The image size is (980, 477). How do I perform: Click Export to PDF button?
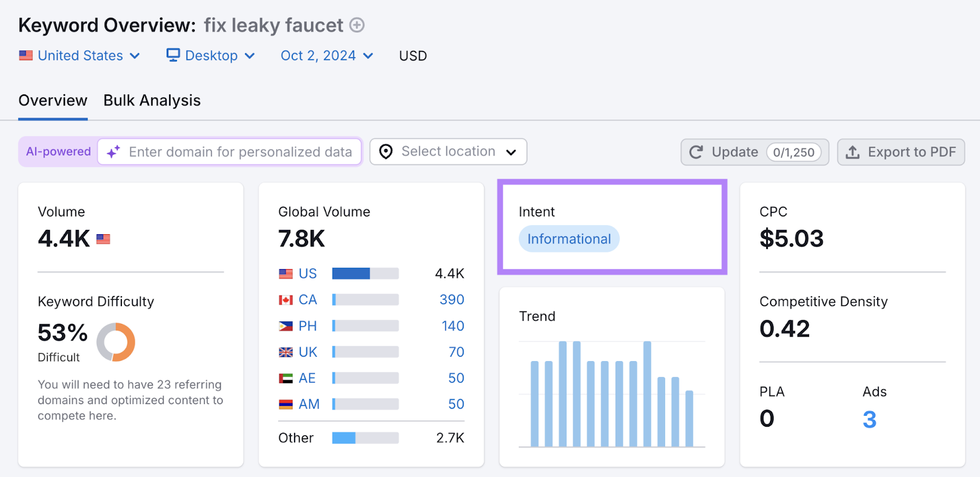coord(900,152)
